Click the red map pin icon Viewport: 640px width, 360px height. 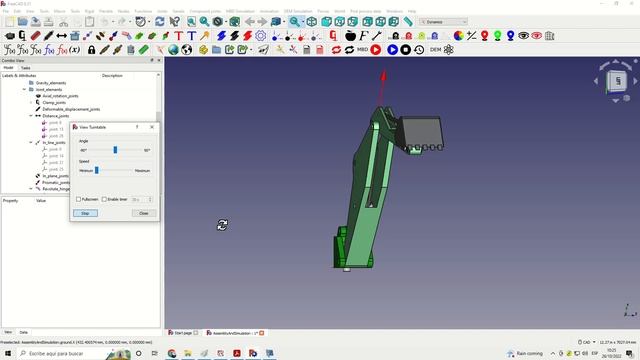pos(484,36)
